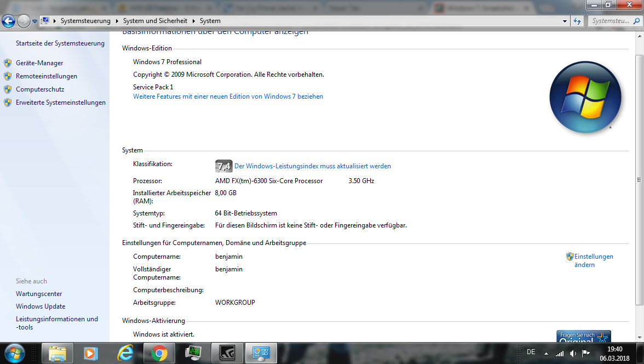The height and width of the screenshot is (364, 644).
Task: Open Remoteeinstellungen link
Action: [47, 76]
